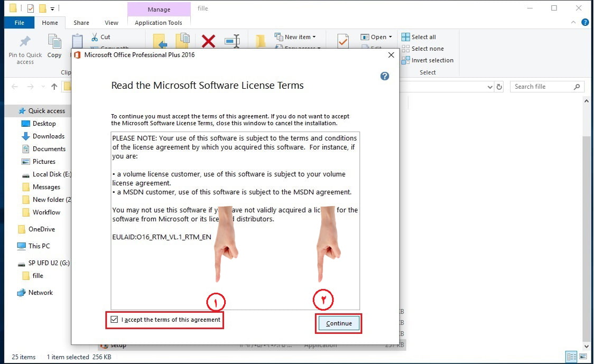
Task: Click the Copy icon in ribbon
Action: tap(54, 41)
